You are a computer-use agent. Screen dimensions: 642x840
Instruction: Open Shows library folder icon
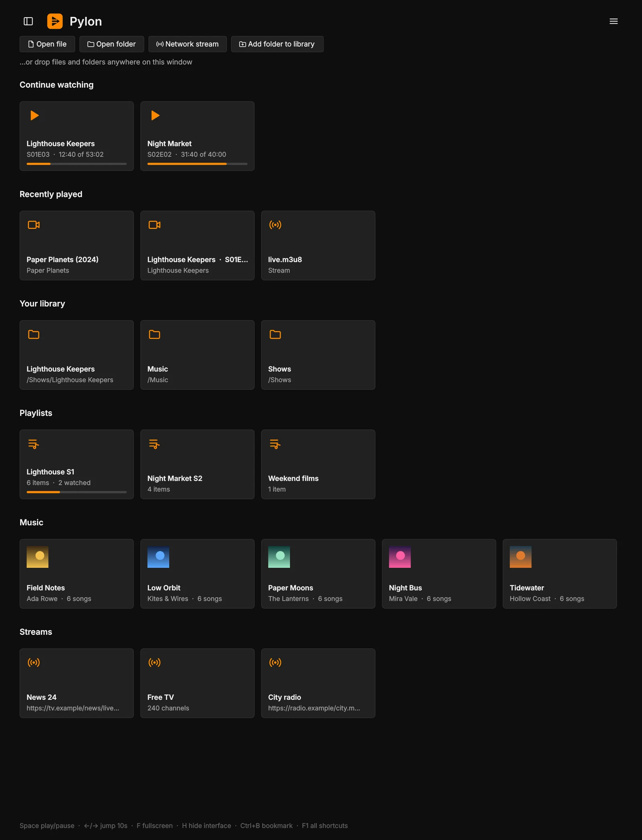coord(275,334)
